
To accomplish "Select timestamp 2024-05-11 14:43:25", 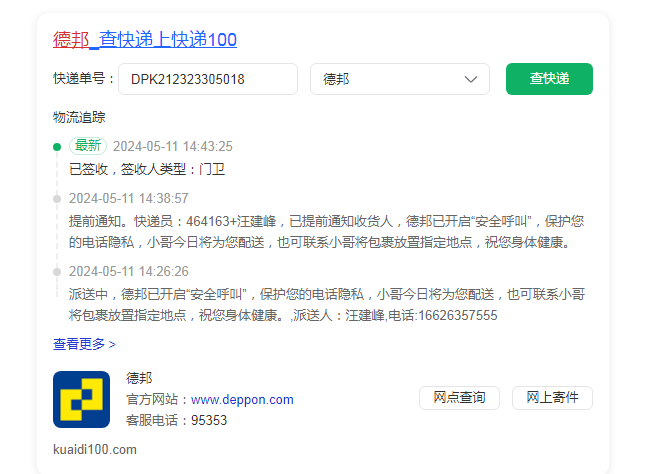I will [173, 146].
